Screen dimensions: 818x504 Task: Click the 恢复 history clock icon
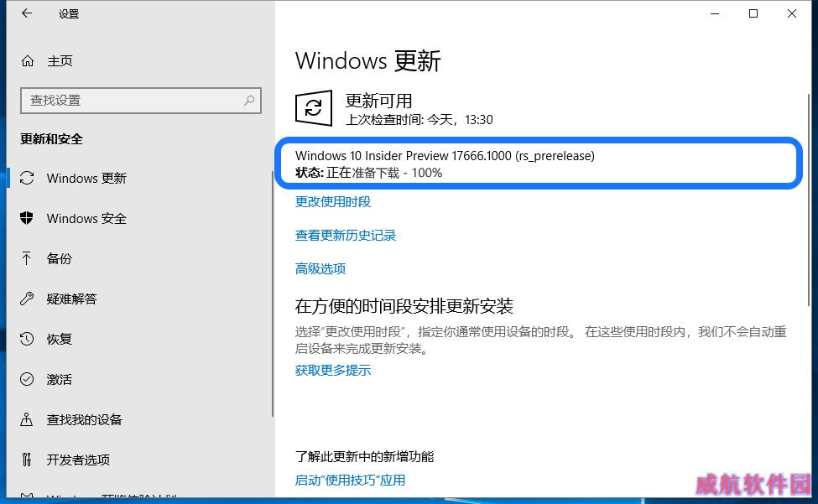[27, 339]
